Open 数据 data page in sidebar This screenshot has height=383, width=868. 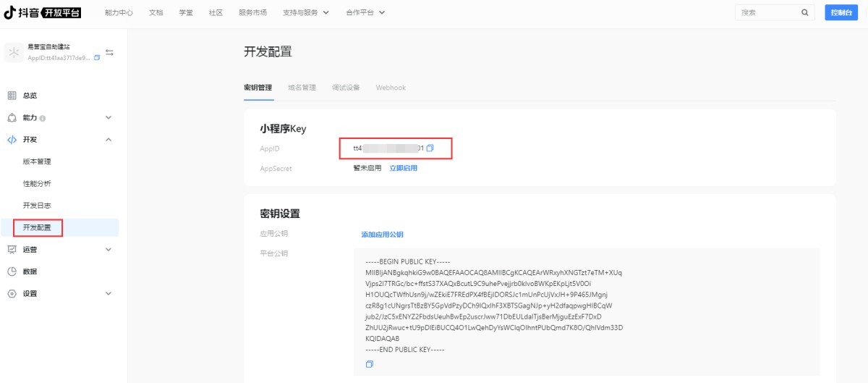(x=30, y=272)
